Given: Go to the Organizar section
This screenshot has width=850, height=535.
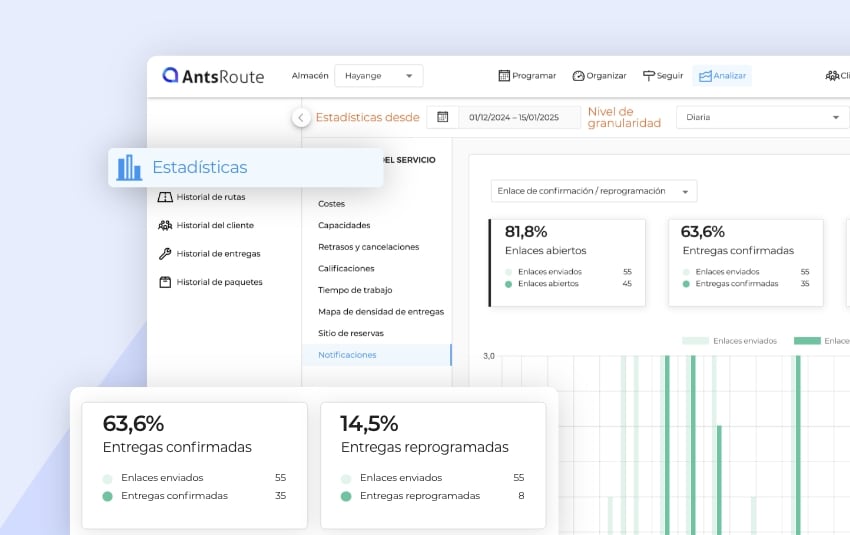Looking at the screenshot, I should point(599,76).
